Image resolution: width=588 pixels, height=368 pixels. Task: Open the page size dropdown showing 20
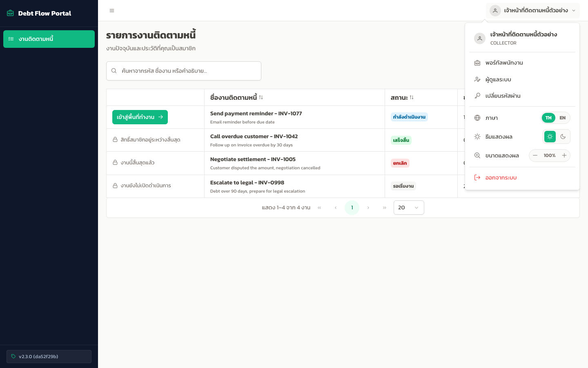409,208
